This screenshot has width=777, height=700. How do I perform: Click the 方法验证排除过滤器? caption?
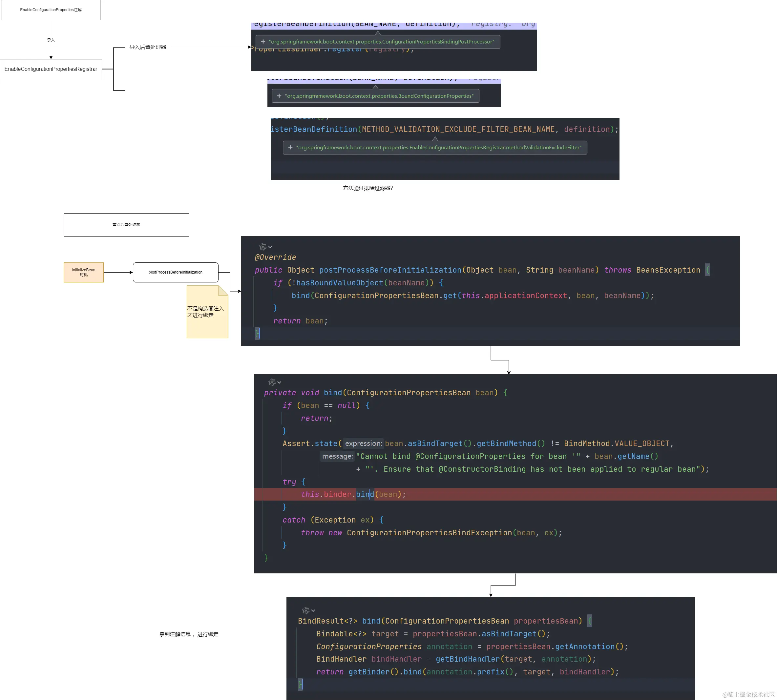368,188
